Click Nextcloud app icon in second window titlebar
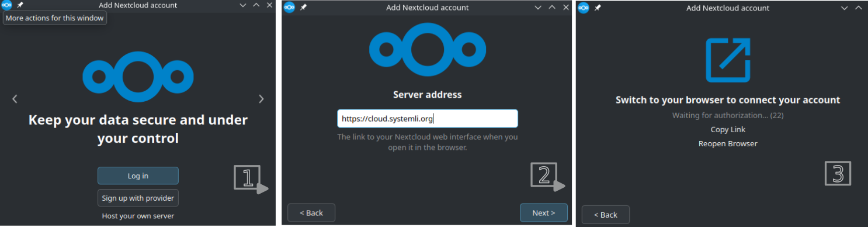The height and width of the screenshot is (227, 868). (289, 8)
